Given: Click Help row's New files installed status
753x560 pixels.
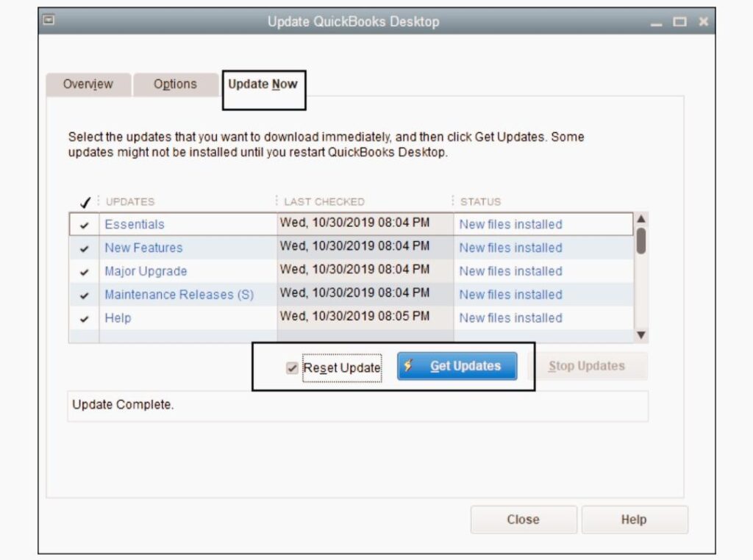Looking at the screenshot, I should [x=510, y=317].
